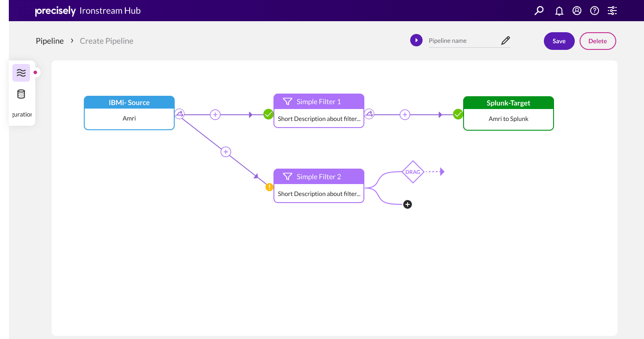Viewport: 644px width, 339px height.
Task: Add node between source and Simple Filter 1
Action: [215, 115]
